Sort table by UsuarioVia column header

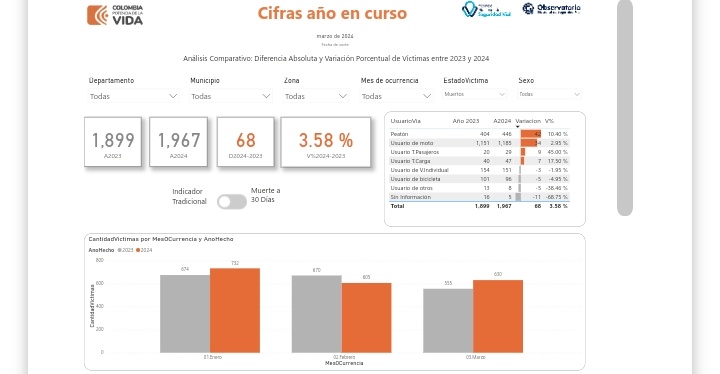point(405,121)
